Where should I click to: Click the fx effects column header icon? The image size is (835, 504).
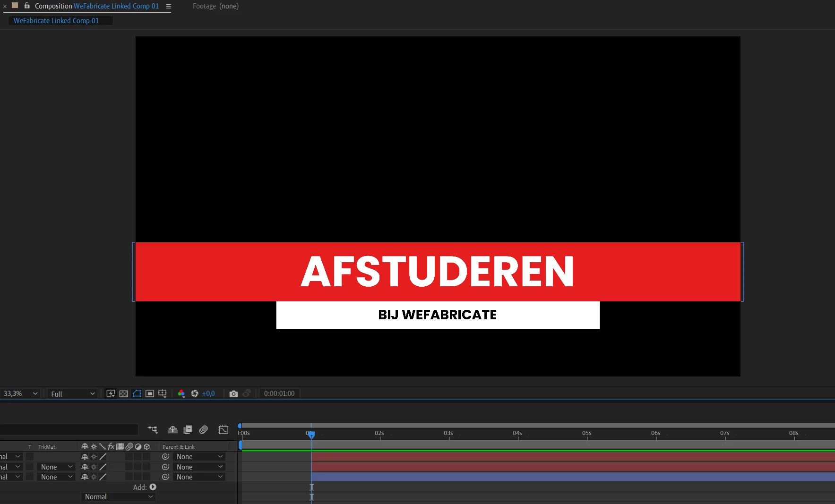pyautogui.click(x=111, y=446)
